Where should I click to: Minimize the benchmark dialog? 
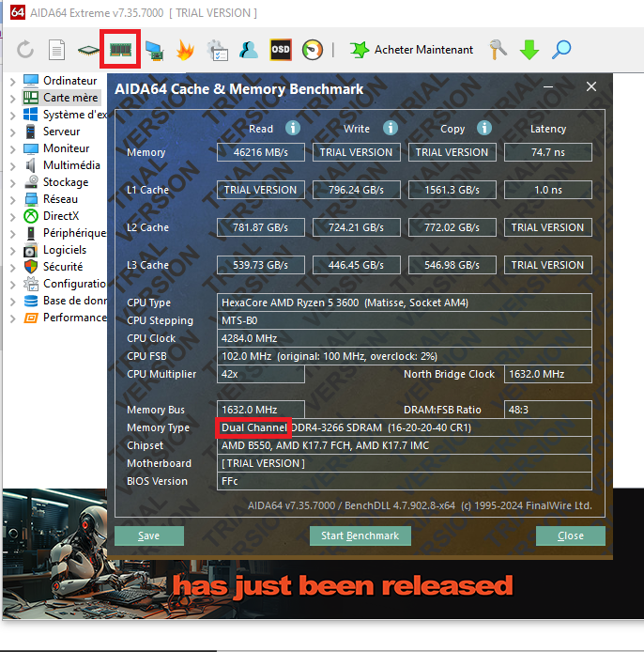548,87
